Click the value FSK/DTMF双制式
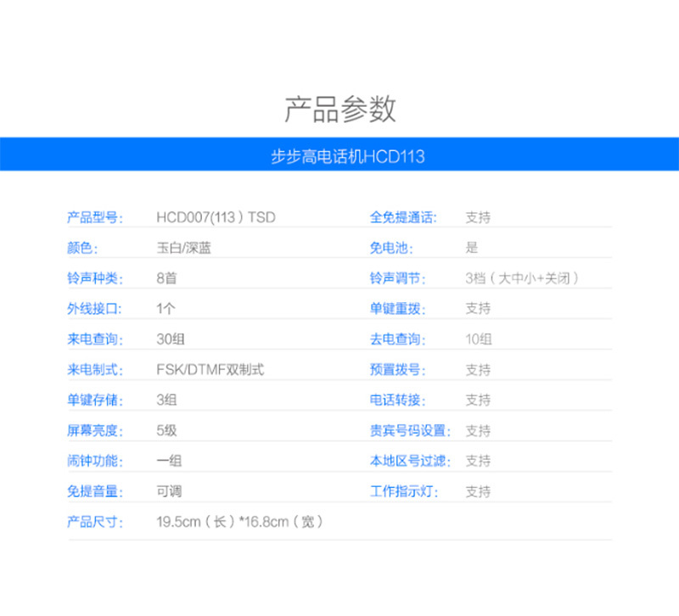The height and width of the screenshot is (616, 679). [x=210, y=370]
